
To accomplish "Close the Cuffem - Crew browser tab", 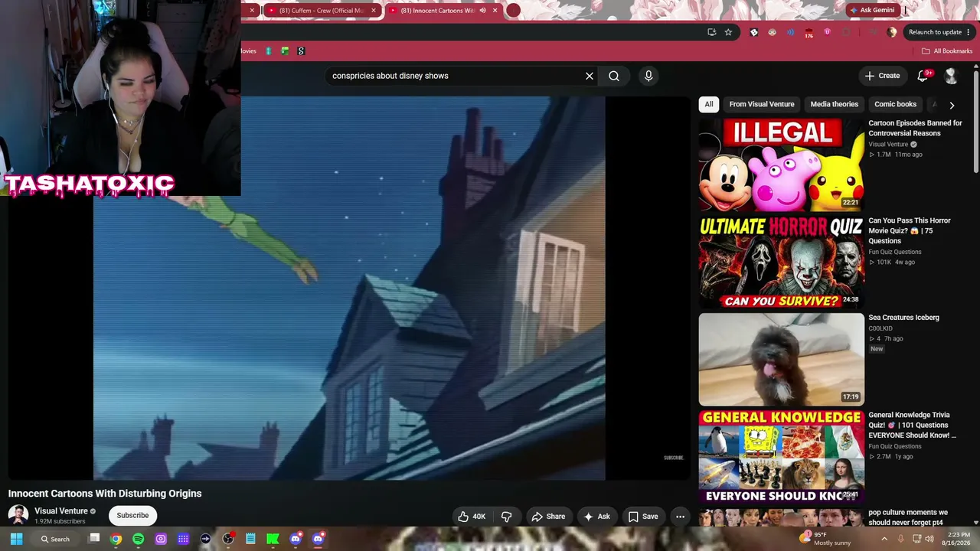I will pyautogui.click(x=374, y=11).
